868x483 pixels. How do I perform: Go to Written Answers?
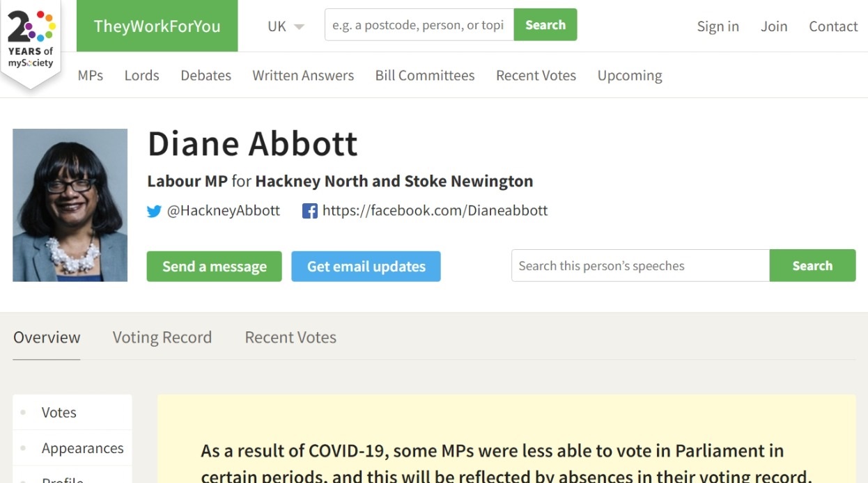click(x=303, y=75)
